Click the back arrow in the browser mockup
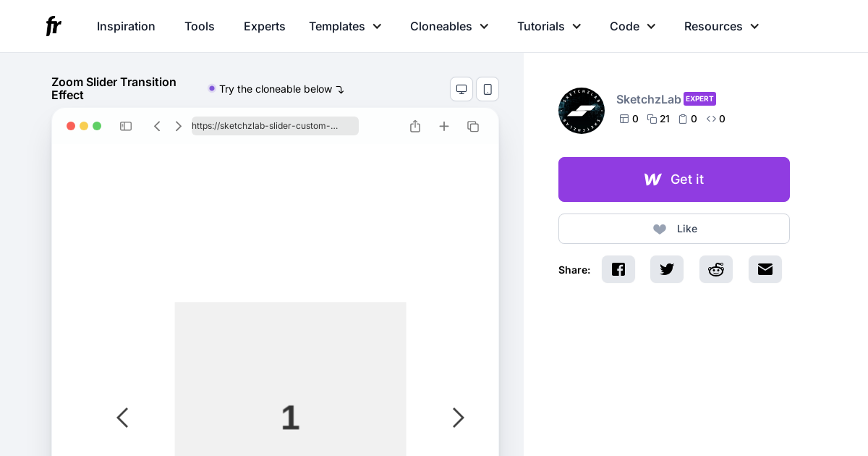This screenshot has width=868, height=456. 157,126
